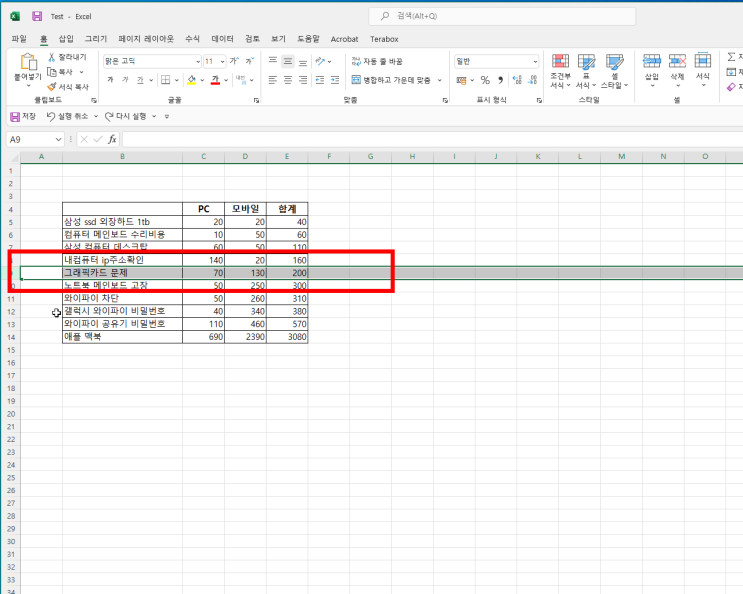
Task: Click the formula bar input area
Action: coord(432,139)
